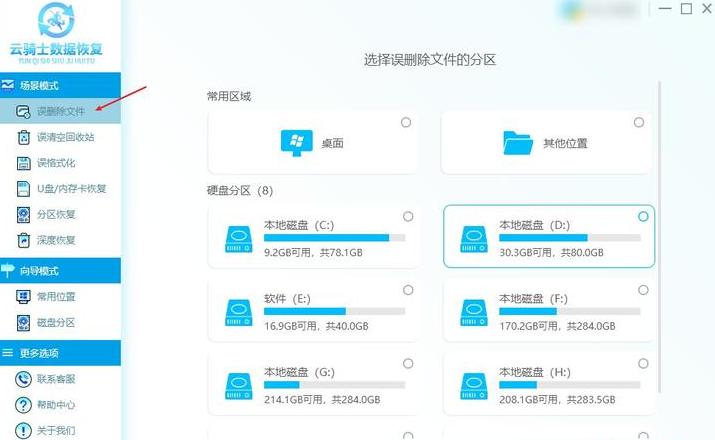Click the C: drive usage bar
Screen dimensions: 715x440
[334, 238]
